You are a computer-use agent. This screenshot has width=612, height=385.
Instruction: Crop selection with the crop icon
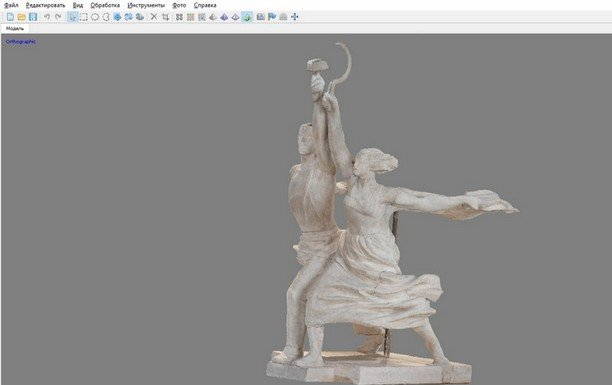[x=165, y=17]
